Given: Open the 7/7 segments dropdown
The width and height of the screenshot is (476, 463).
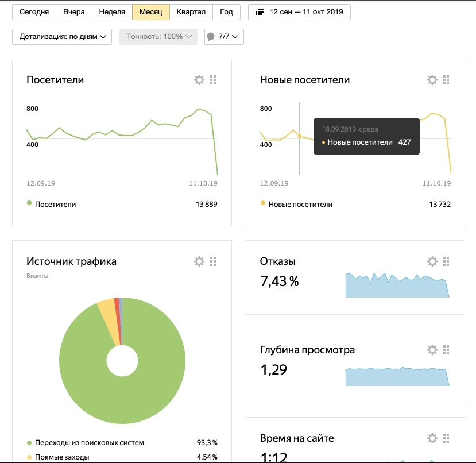Looking at the screenshot, I should 224,37.
